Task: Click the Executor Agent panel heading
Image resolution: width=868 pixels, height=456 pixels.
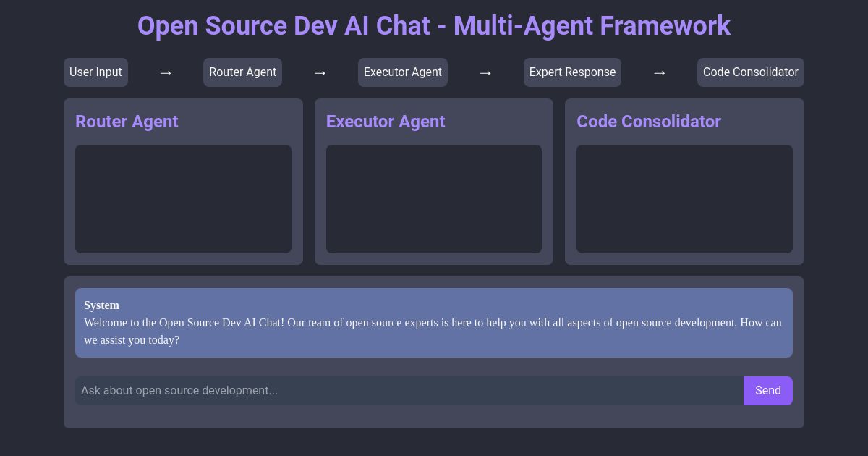Action: [386, 122]
